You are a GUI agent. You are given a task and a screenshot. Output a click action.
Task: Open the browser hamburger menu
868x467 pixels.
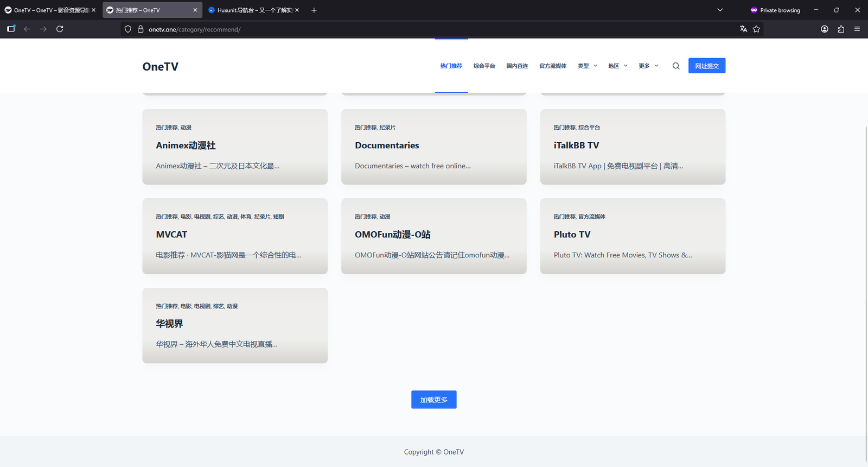857,29
